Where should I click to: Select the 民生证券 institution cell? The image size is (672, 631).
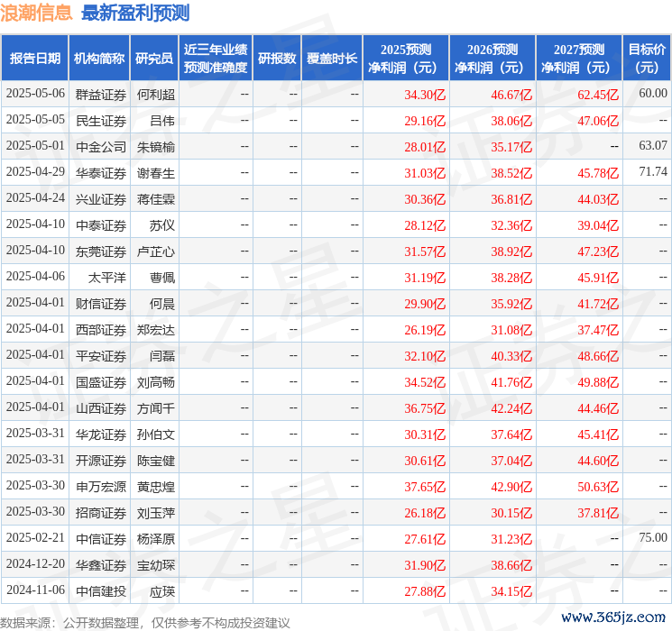tap(101, 121)
